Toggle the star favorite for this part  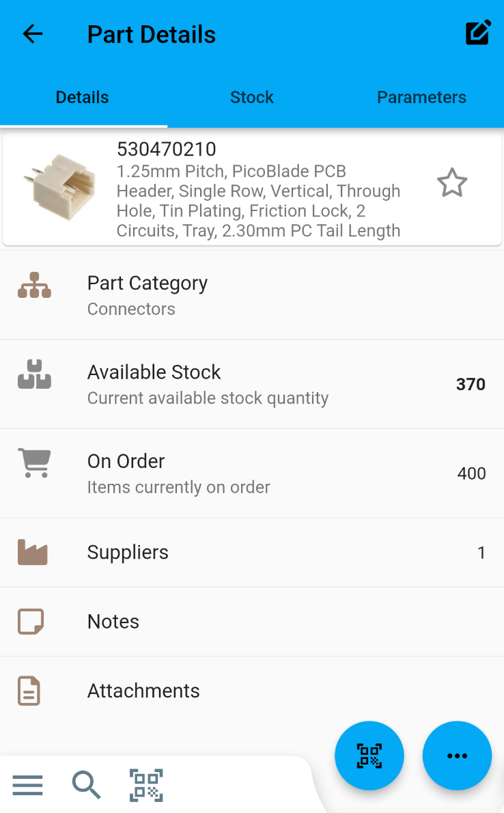452,184
